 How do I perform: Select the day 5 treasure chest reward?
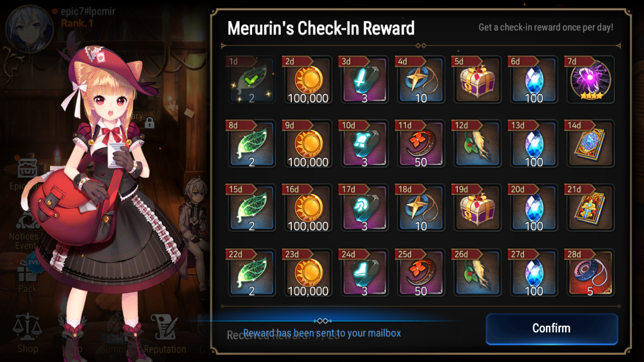tap(477, 80)
